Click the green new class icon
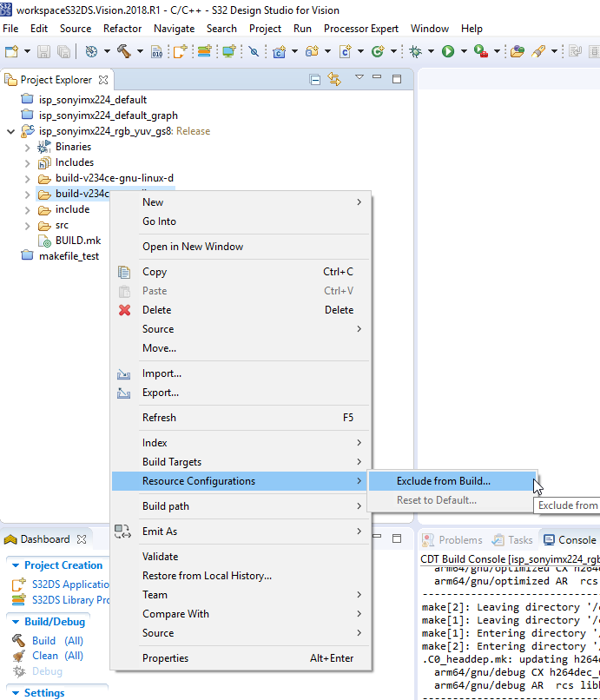This screenshot has width=600, height=700. (x=378, y=51)
